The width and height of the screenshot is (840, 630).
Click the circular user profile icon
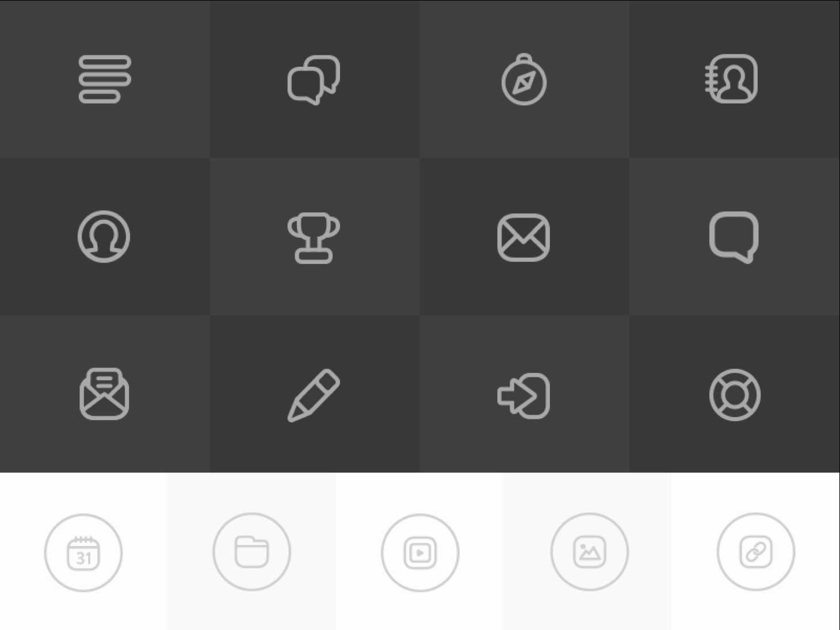(104, 236)
